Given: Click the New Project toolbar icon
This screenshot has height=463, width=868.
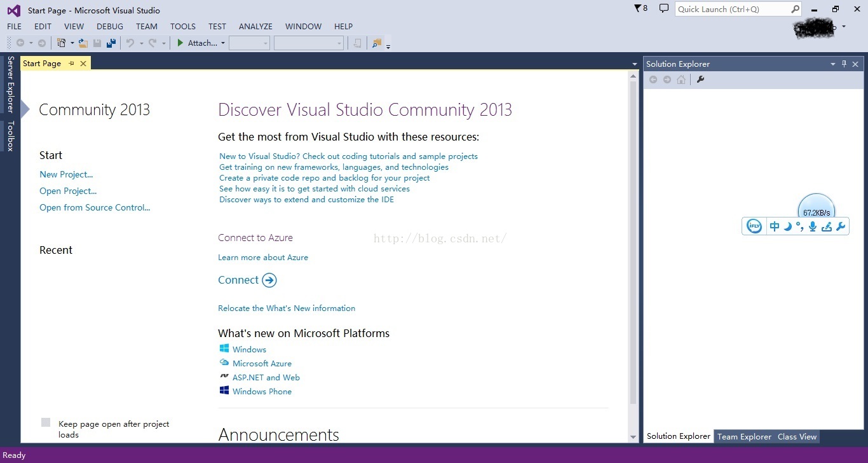Looking at the screenshot, I should click(62, 43).
